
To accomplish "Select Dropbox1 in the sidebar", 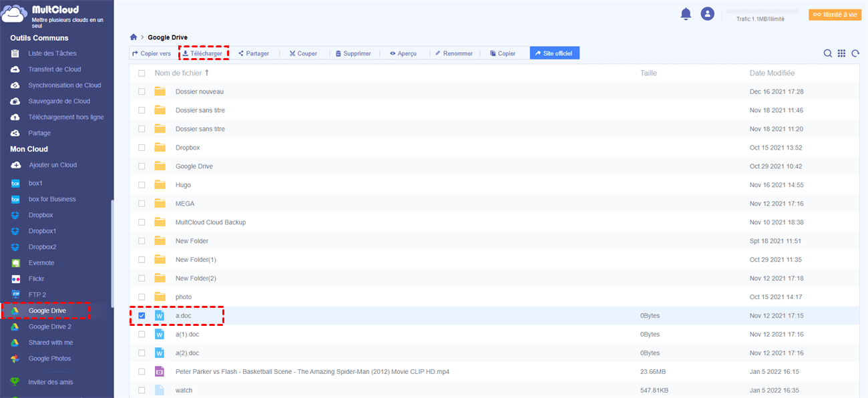I will (43, 231).
